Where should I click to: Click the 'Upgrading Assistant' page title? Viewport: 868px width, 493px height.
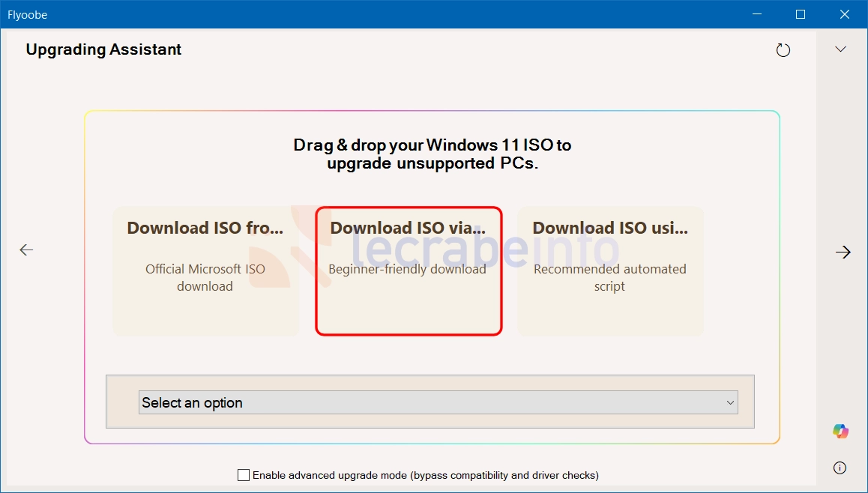(103, 49)
